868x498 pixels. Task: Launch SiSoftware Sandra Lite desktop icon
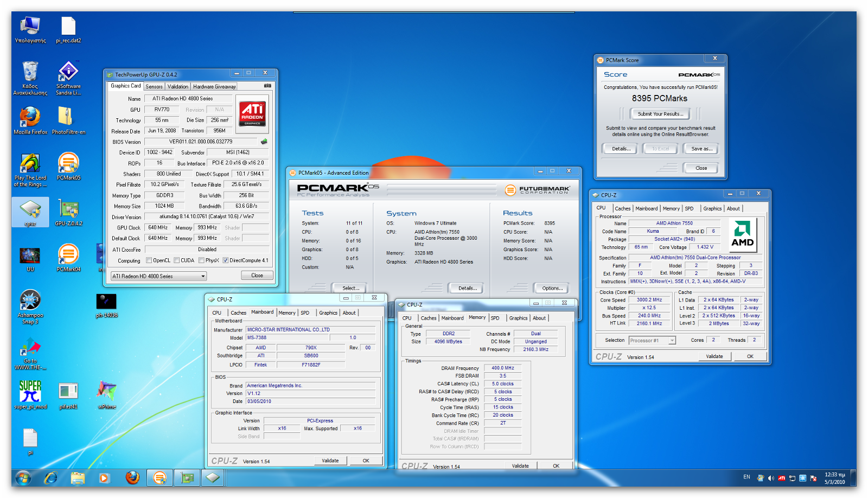click(68, 78)
